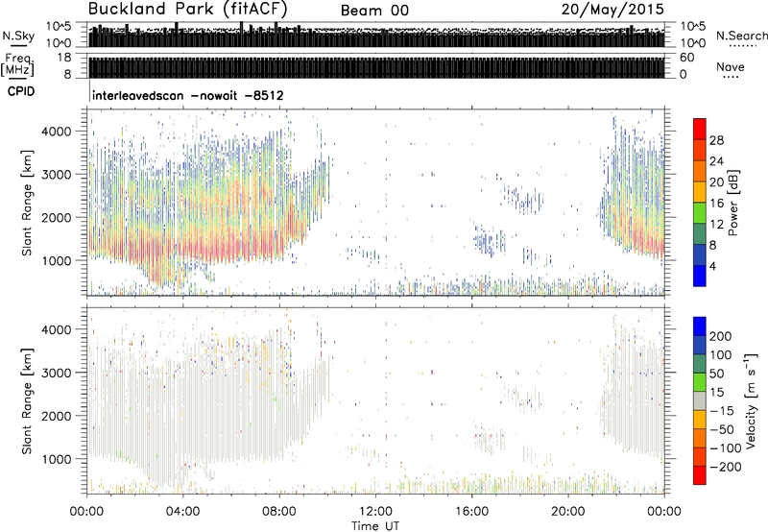Click the 'Freq. [MHz]' axis label
Viewport: 768px width, 532px height.
[18, 65]
